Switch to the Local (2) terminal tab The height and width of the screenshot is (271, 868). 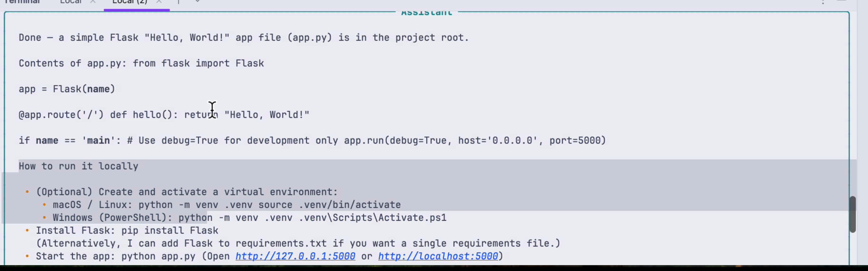coord(130,2)
